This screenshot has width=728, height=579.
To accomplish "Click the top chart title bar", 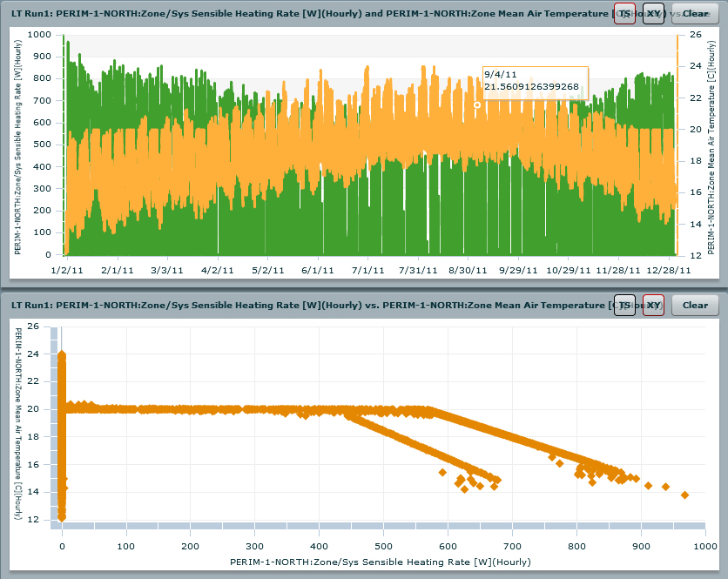I will pyautogui.click(x=305, y=13).
